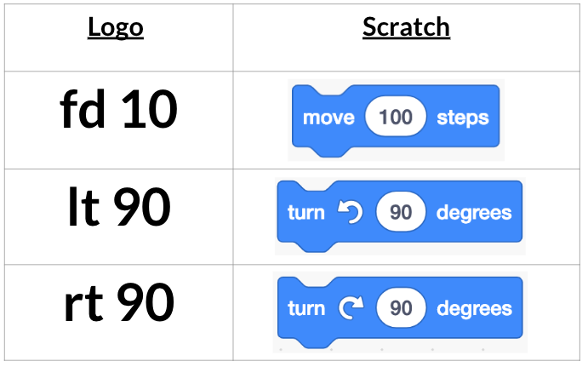Click the counterclockwise turn arrow icon
Viewport: 588px width, 367px height.
pos(351,212)
